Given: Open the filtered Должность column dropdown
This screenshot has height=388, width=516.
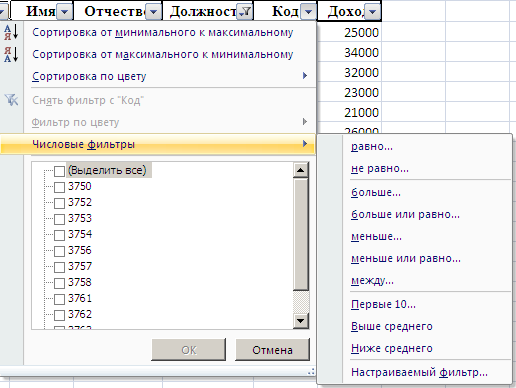Looking at the screenshot, I should click(245, 12).
